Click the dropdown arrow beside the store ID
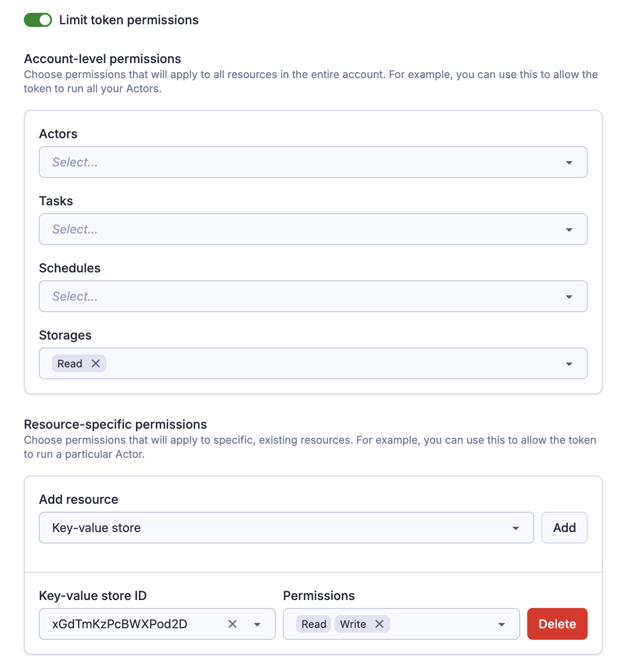623x672 pixels. pos(257,624)
